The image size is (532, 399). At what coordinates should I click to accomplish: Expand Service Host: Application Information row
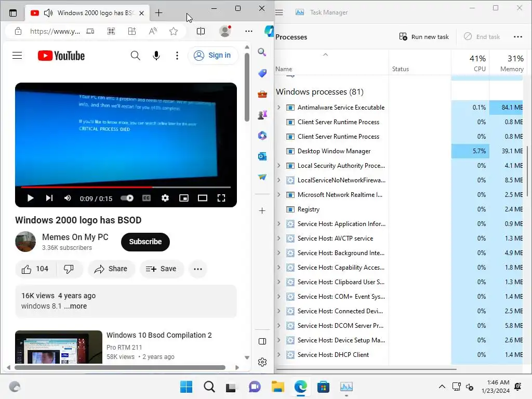coord(279,224)
